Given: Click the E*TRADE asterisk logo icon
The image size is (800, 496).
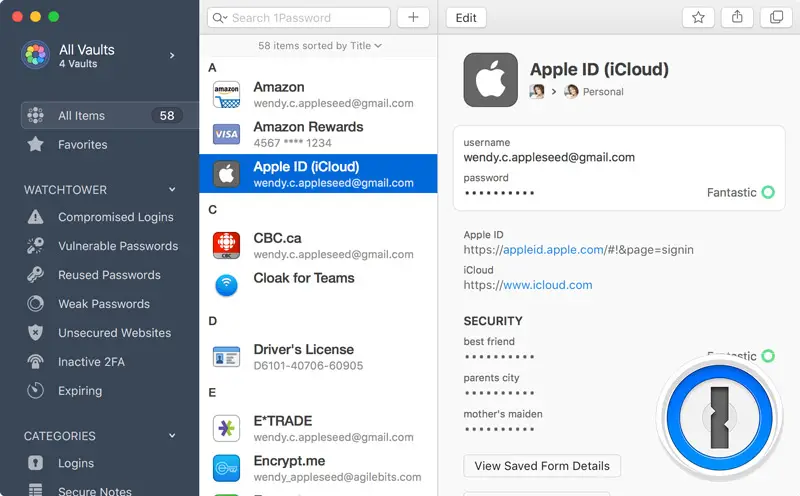Looking at the screenshot, I should [227, 428].
